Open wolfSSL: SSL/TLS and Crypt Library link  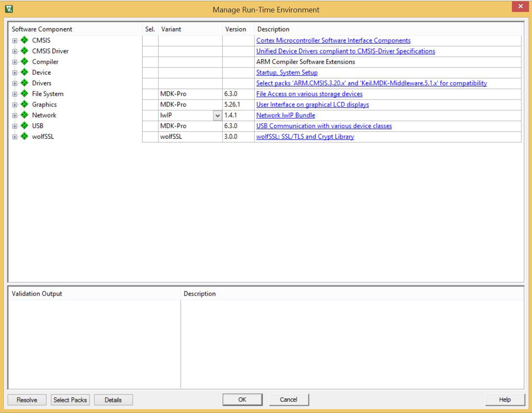pyautogui.click(x=305, y=137)
